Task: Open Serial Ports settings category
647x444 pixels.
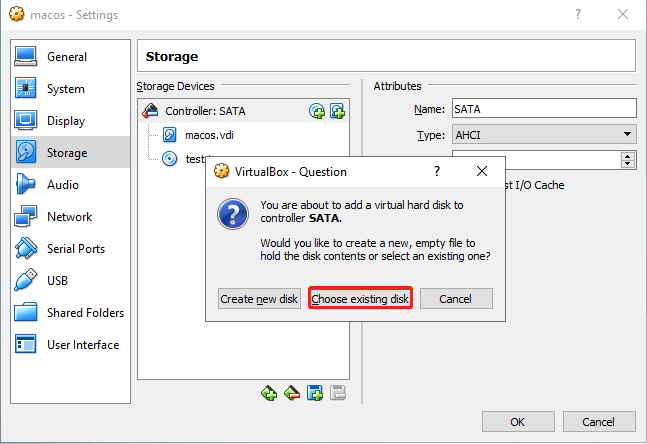Action: click(x=71, y=248)
